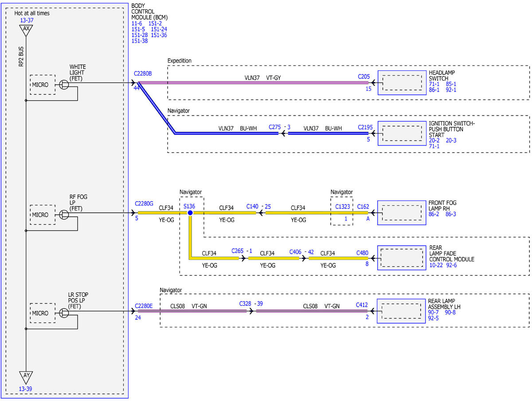Click the MICRO box beside LR STOP POS LP
The image size is (532, 411).
coord(43,313)
